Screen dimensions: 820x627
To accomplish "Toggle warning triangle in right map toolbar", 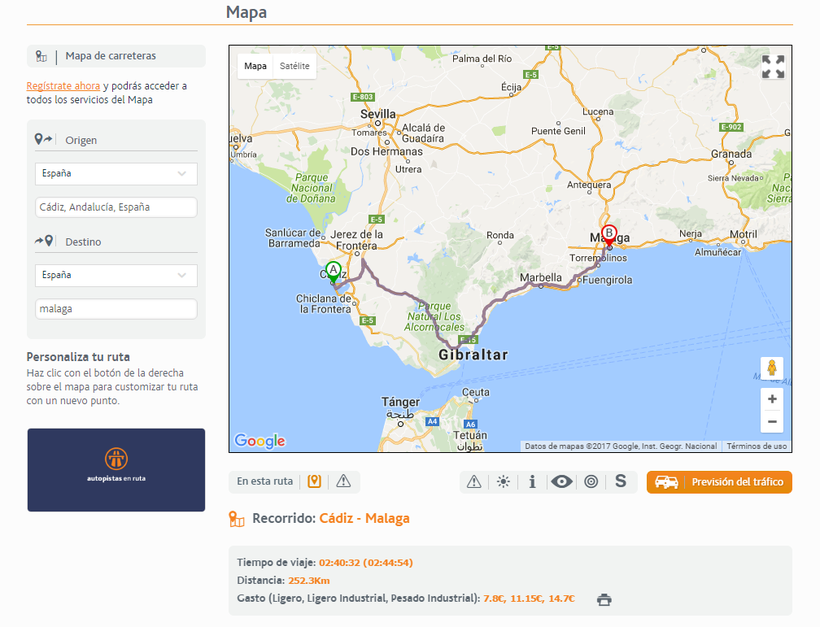I will coord(474,482).
